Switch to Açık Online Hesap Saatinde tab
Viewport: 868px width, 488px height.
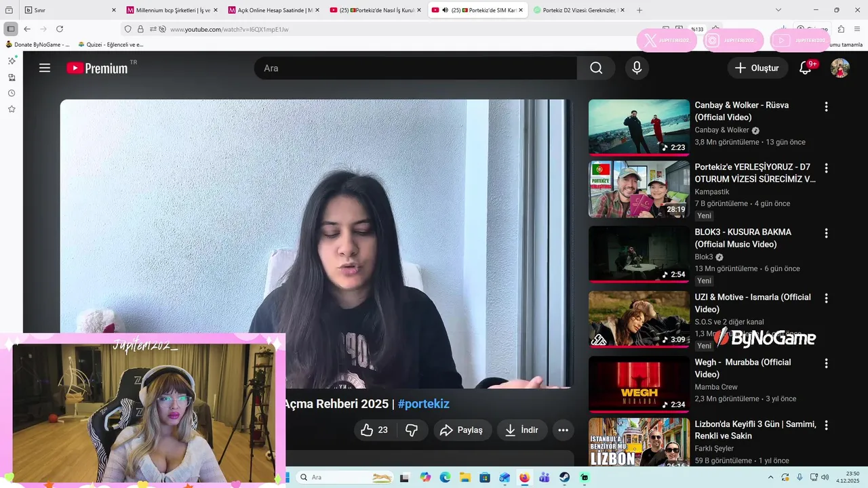[x=275, y=10]
